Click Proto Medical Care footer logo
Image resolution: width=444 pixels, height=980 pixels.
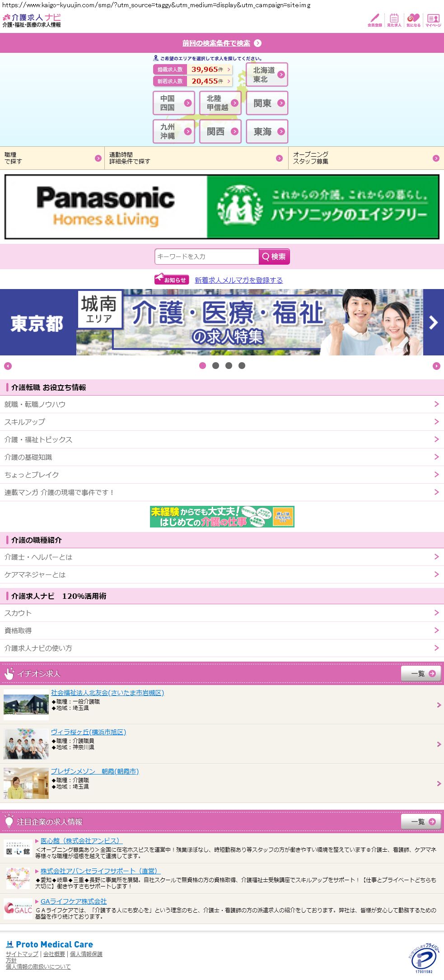[x=50, y=944]
